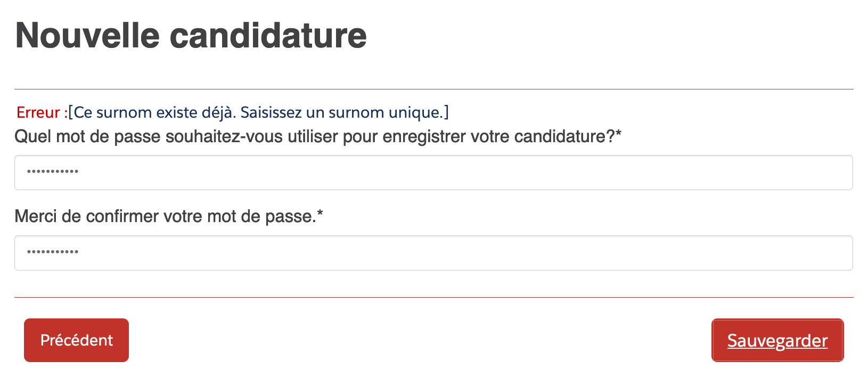The height and width of the screenshot is (377, 868).
Task: Click the gray divider below the heading
Action: pos(433,89)
